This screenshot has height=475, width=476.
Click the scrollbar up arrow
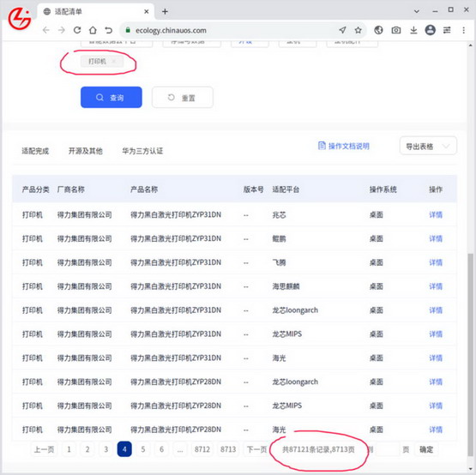click(470, 45)
